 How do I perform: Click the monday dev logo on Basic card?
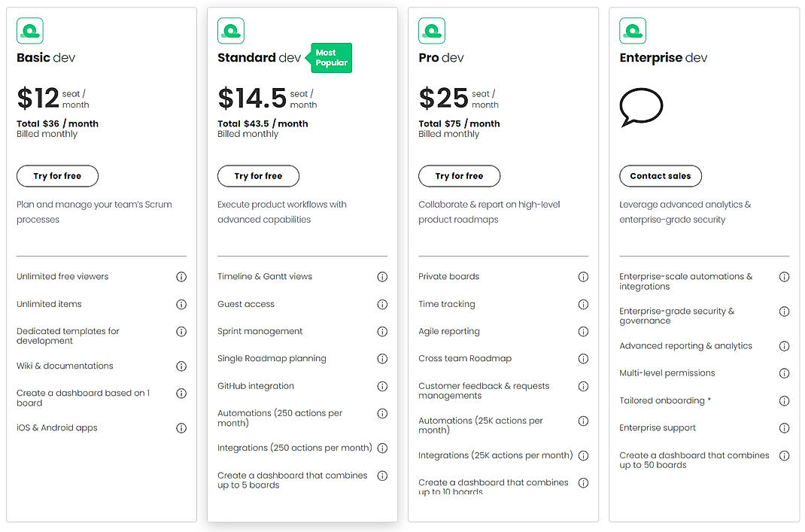(30, 30)
